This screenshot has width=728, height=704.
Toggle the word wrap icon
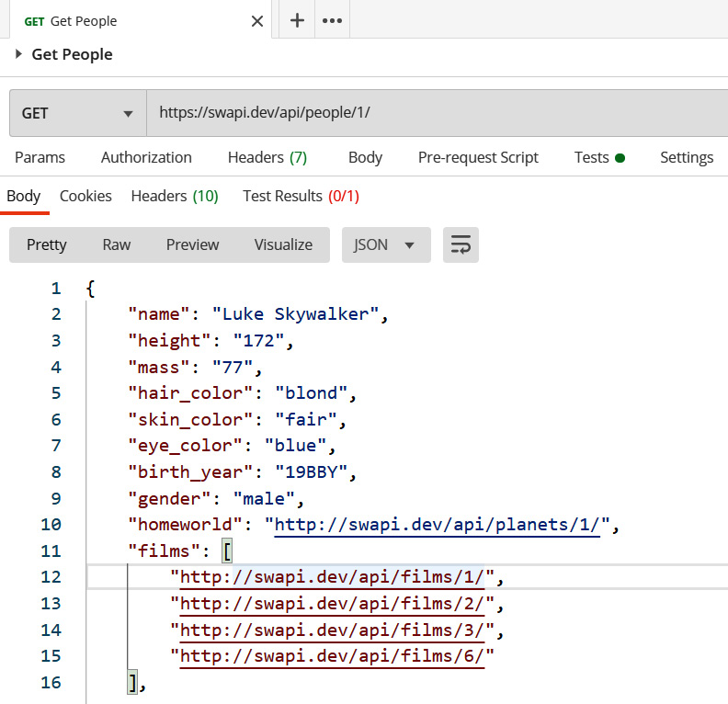(x=461, y=244)
